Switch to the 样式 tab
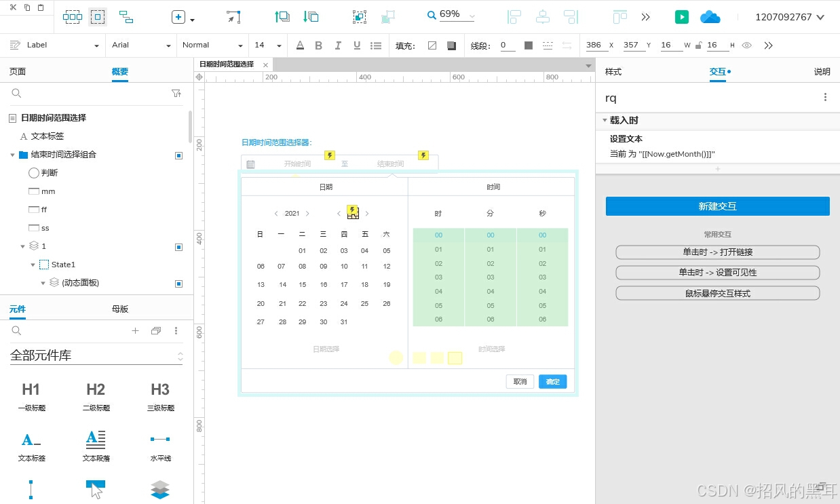840x504 pixels. pos(613,71)
